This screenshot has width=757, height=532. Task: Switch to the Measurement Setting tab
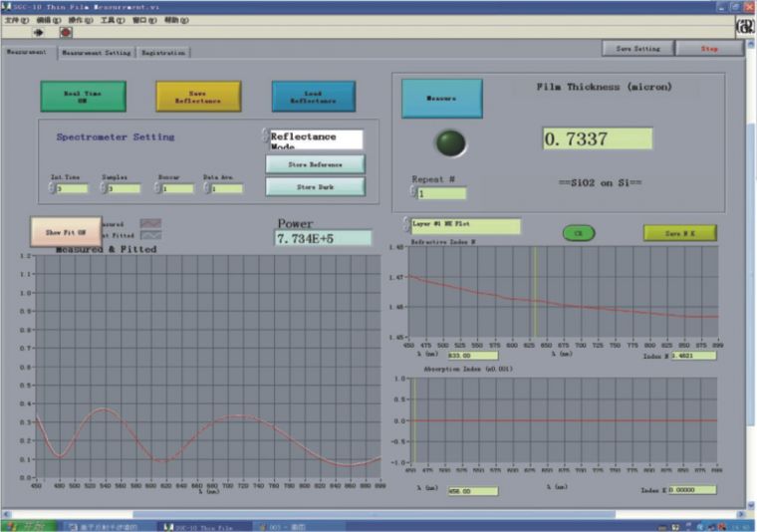96,53
